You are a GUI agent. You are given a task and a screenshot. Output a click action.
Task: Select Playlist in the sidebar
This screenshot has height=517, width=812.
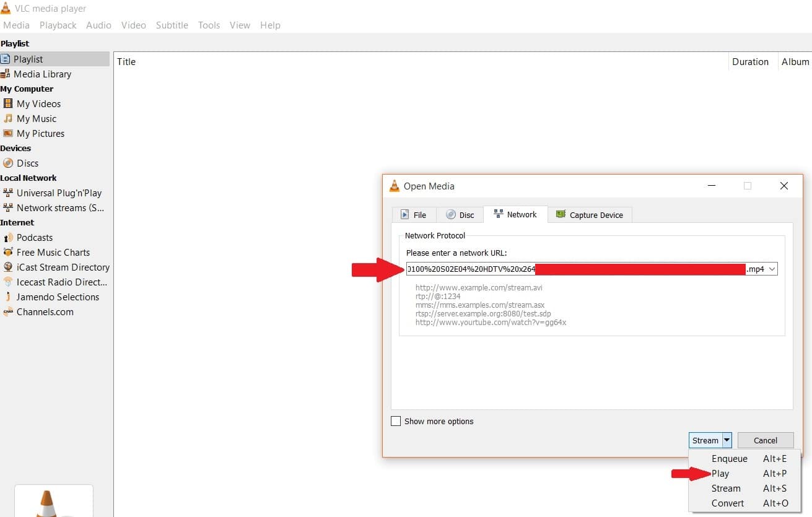pyautogui.click(x=55, y=59)
